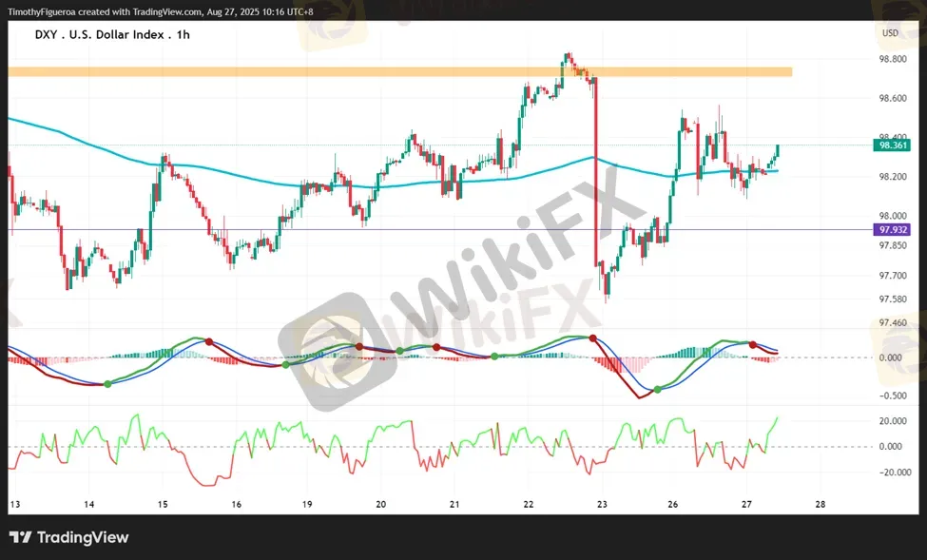The width and height of the screenshot is (927, 560).
Task: Click the 97.850 price axis value
Action: tap(893, 245)
